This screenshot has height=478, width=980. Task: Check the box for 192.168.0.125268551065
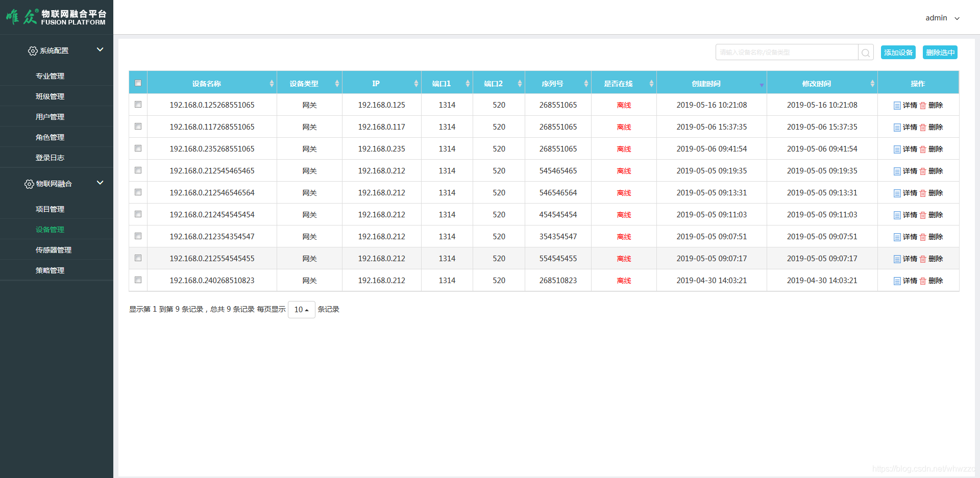click(138, 105)
